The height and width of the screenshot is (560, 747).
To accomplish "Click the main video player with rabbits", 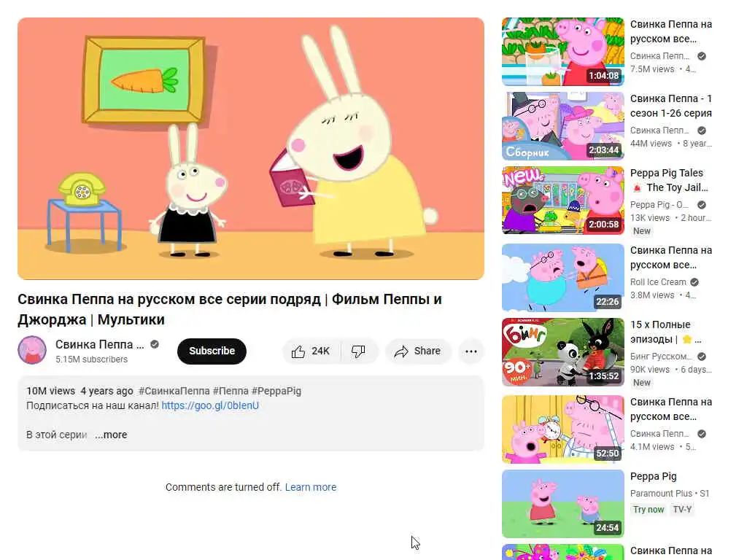I will coord(251,149).
